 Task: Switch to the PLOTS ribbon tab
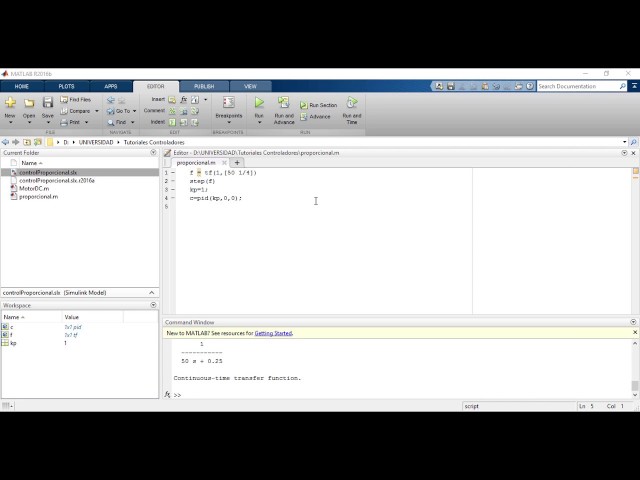click(x=66, y=86)
